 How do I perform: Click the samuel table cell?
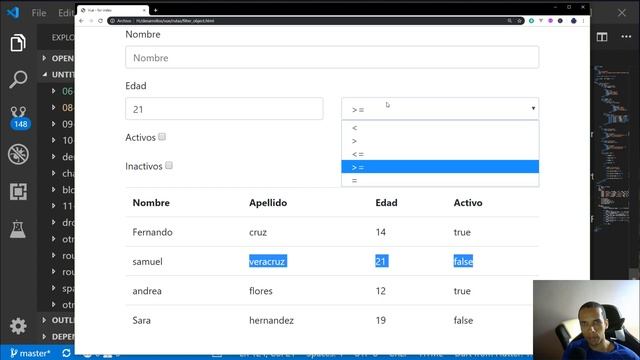[147, 262]
